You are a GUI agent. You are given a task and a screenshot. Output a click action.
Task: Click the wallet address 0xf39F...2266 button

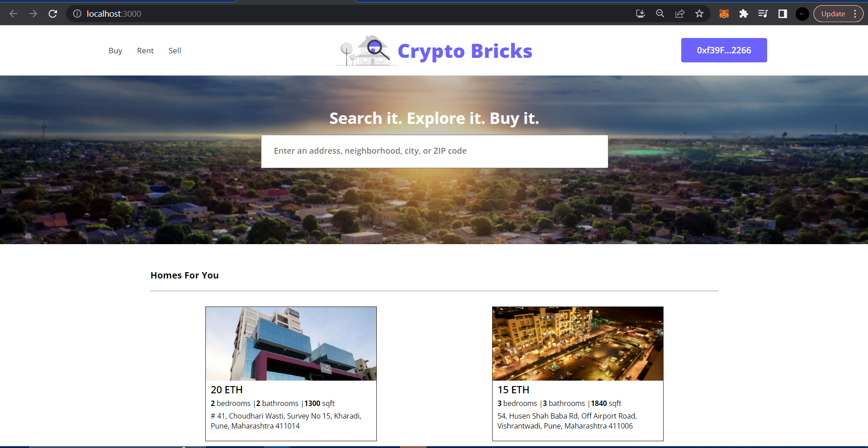(x=724, y=50)
